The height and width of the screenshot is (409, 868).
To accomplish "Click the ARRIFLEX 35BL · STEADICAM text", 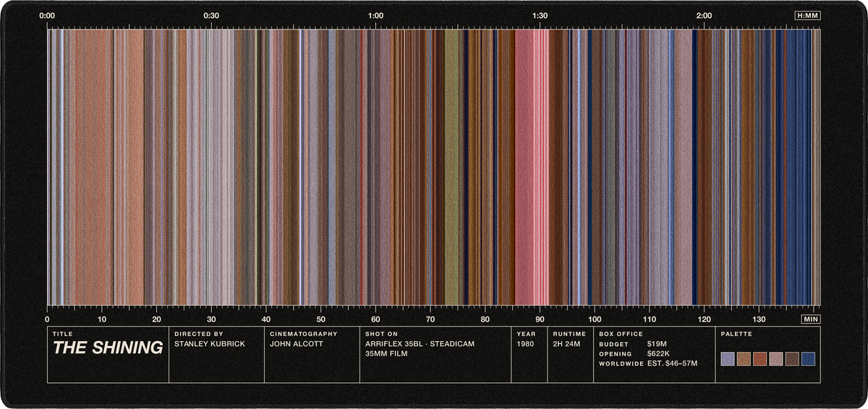I will point(420,344).
